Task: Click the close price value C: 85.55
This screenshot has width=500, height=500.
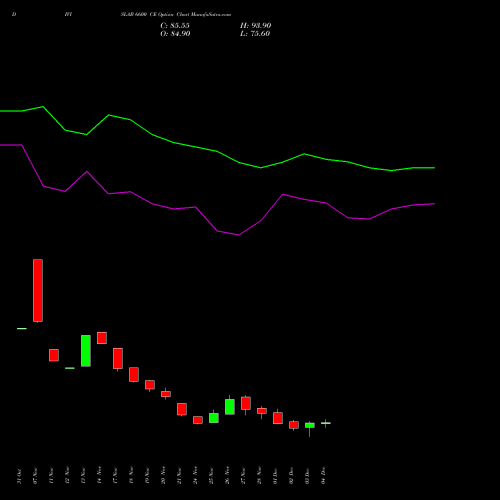Action: 175,26
